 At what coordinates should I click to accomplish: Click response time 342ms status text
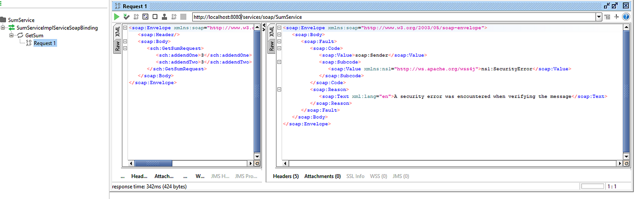(149, 187)
